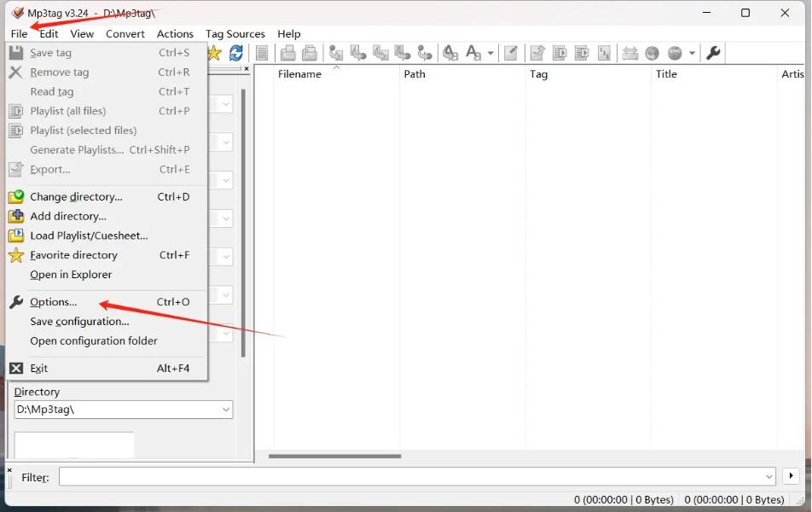812x512 pixels.
Task: Choose Save configuration... from the File menu
Action: pos(107,322)
